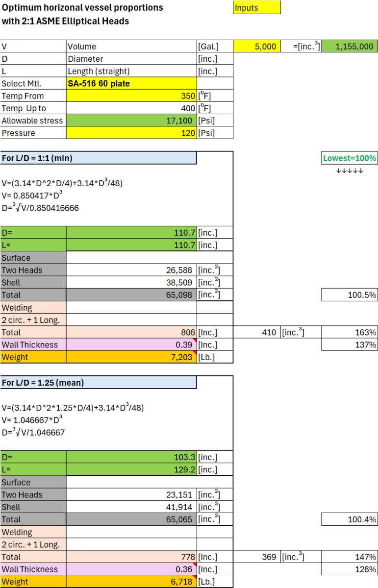Select Wall Thickness cell with 0.36
The width and height of the screenshot is (378, 588).
tap(131, 569)
